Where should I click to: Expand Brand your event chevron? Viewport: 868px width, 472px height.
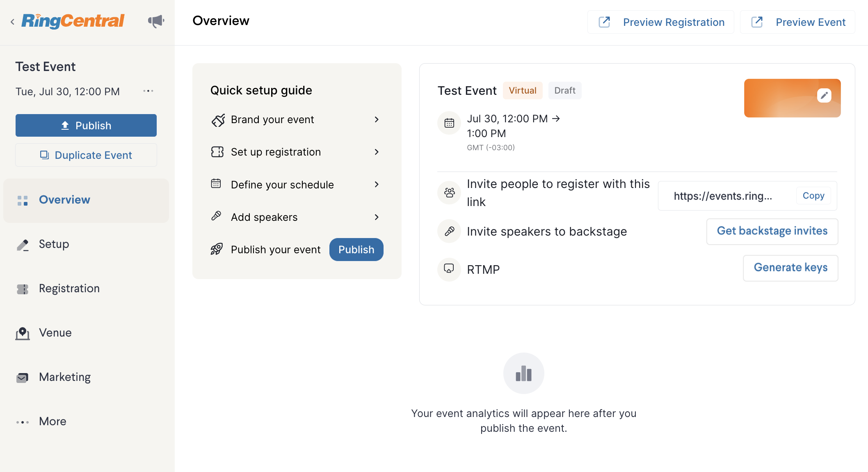[x=377, y=119]
